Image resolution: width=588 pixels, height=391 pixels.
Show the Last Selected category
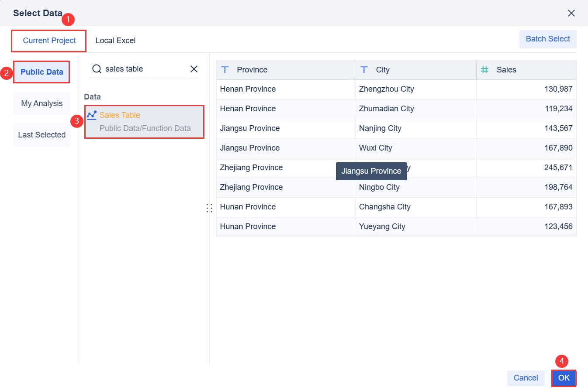42,135
